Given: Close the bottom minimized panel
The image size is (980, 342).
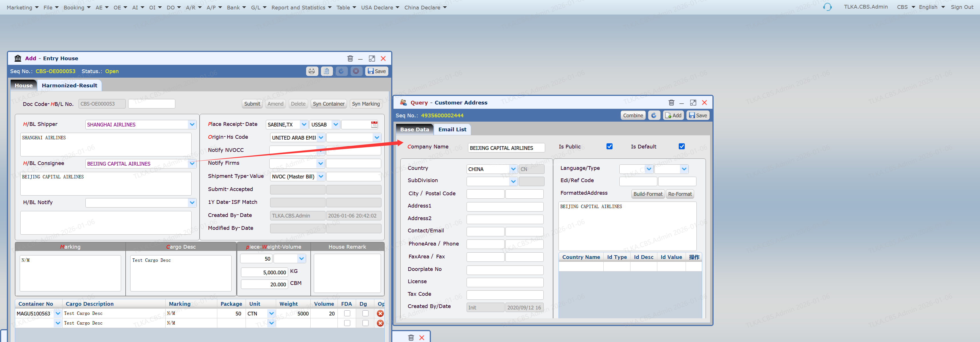Looking at the screenshot, I should [421, 337].
